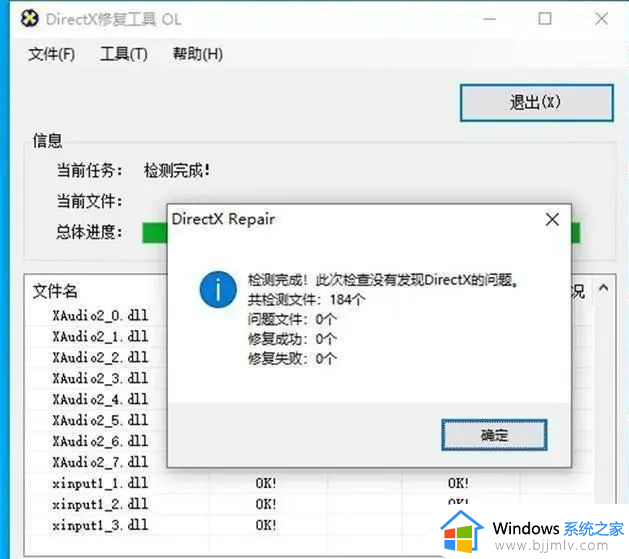The height and width of the screenshot is (559, 629).
Task: Select the XAudio2_0.dll row
Action: coord(100,316)
